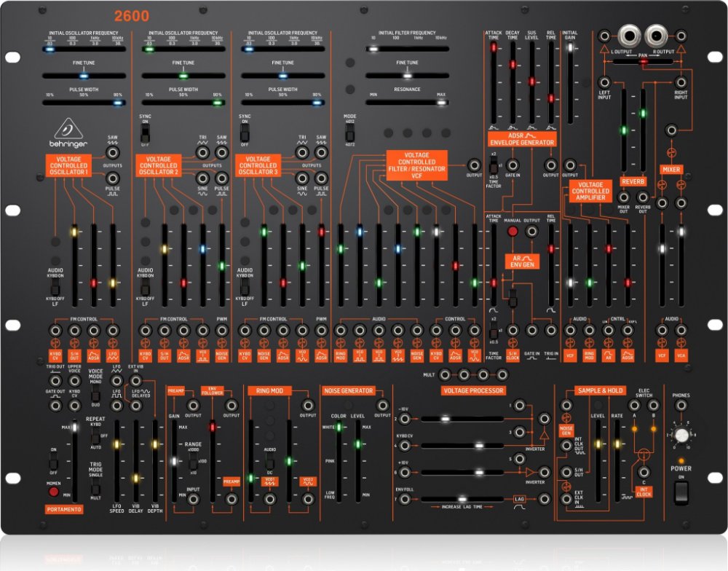Switch VCO 1 AUDIO/LF keyboard switch
Screen dimensions: 728x571
45,289
